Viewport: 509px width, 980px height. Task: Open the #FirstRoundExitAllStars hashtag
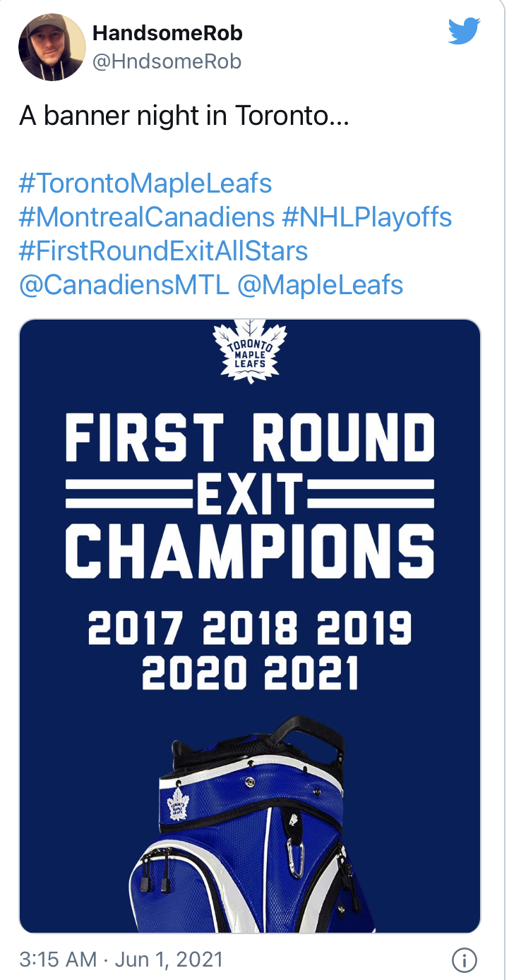point(163,250)
